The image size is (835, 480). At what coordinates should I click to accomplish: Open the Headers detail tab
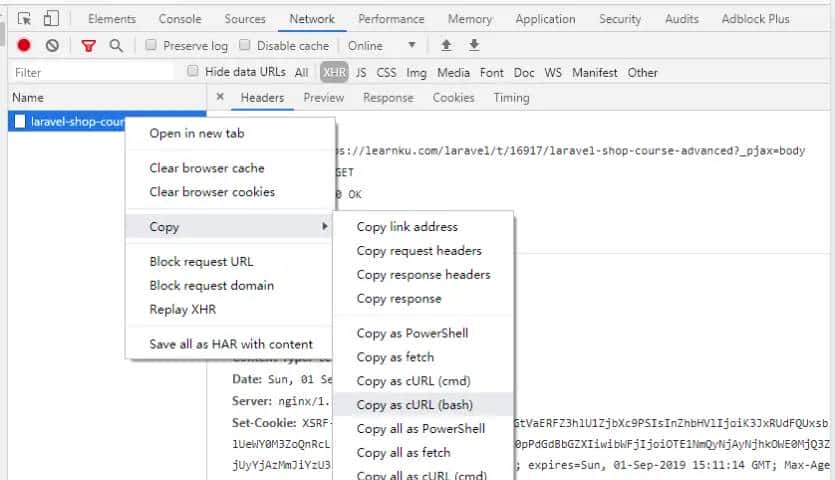point(262,97)
